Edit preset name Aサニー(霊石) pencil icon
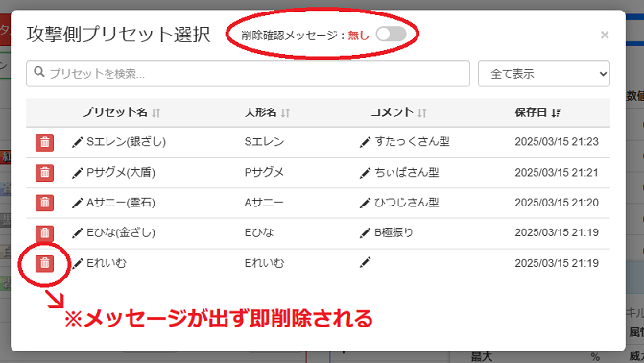Screen dimensions: 644x363 77,203
